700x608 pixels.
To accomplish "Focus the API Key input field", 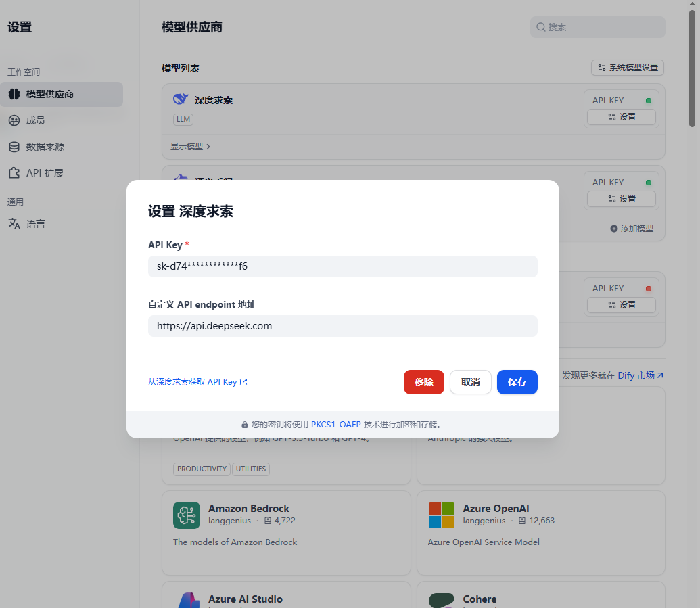I will tap(343, 266).
